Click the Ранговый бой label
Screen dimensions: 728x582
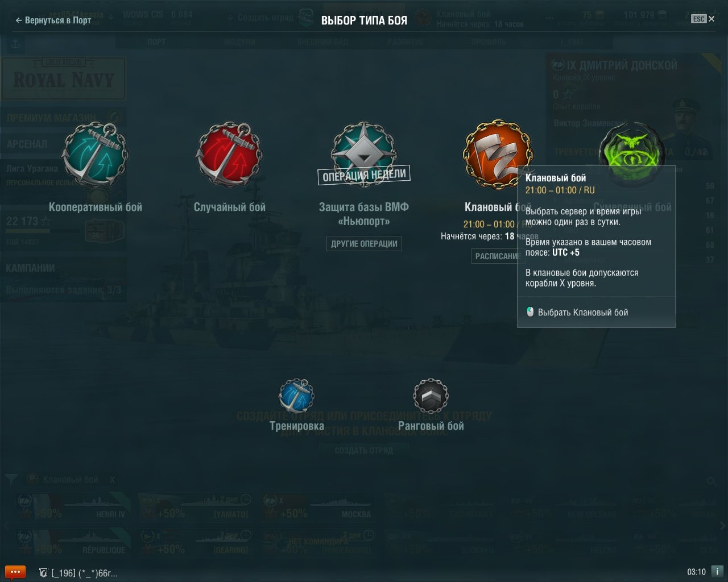(431, 426)
